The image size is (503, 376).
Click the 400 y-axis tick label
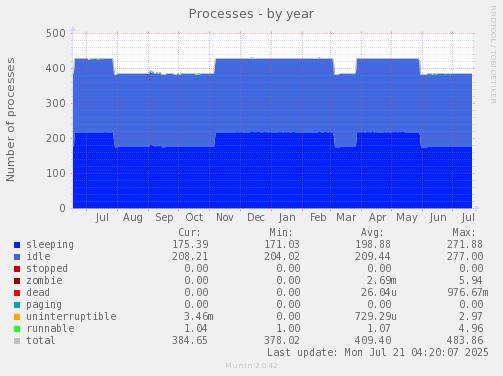tap(56, 68)
